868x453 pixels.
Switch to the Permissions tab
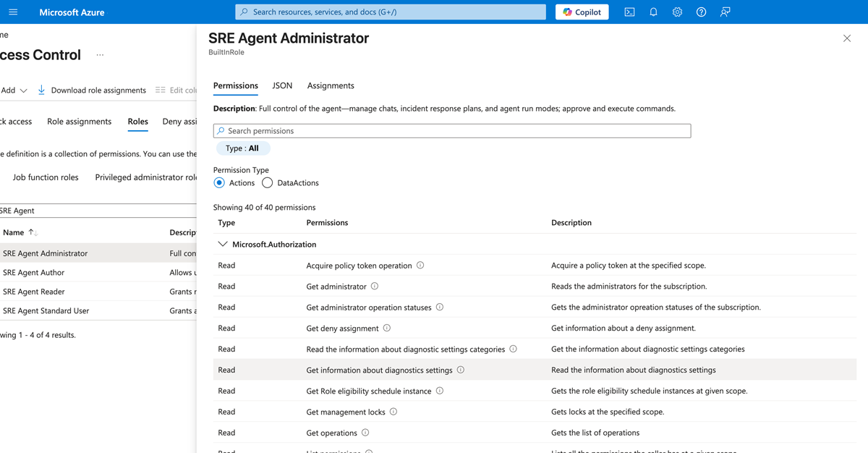235,85
